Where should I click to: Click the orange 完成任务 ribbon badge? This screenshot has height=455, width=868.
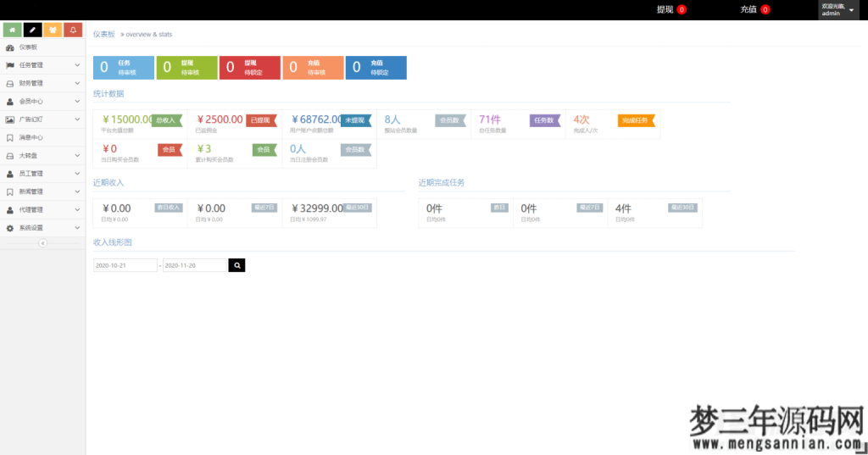pos(636,120)
